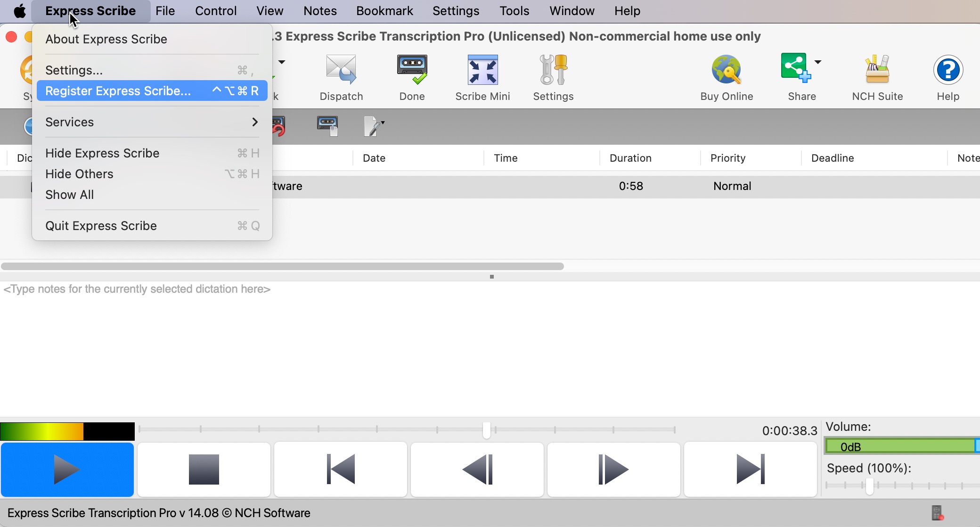Click the notes text area
Screen dimensions: 980x527
coord(490,349)
